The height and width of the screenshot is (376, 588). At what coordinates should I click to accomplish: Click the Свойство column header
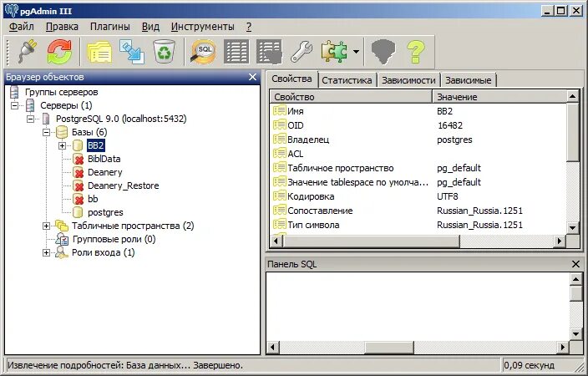[351, 97]
